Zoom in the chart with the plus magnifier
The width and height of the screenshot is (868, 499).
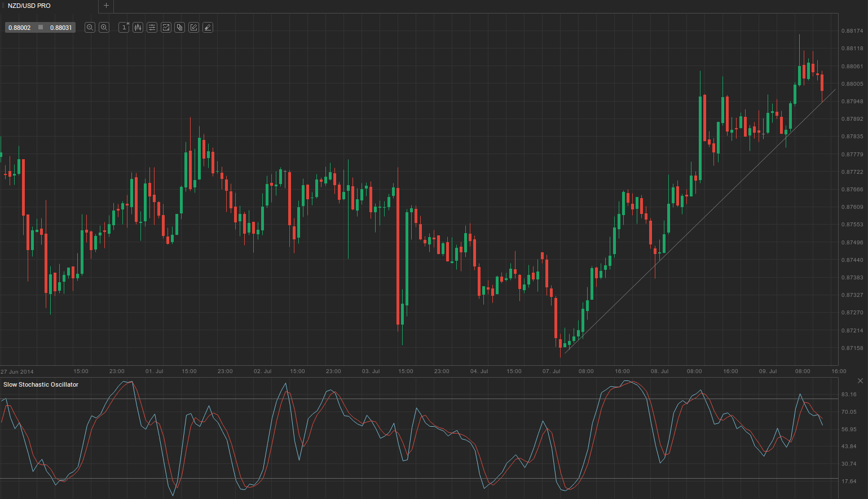click(104, 27)
